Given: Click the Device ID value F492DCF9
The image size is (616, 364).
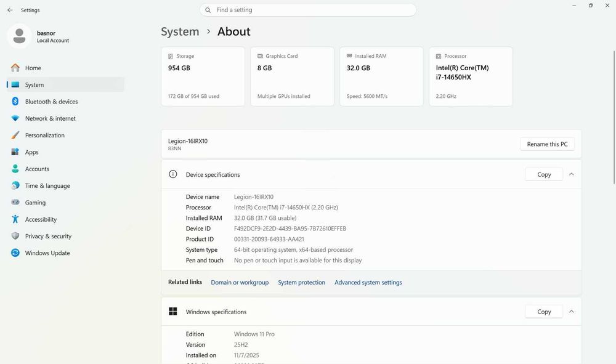Looking at the screenshot, I should [290, 229].
